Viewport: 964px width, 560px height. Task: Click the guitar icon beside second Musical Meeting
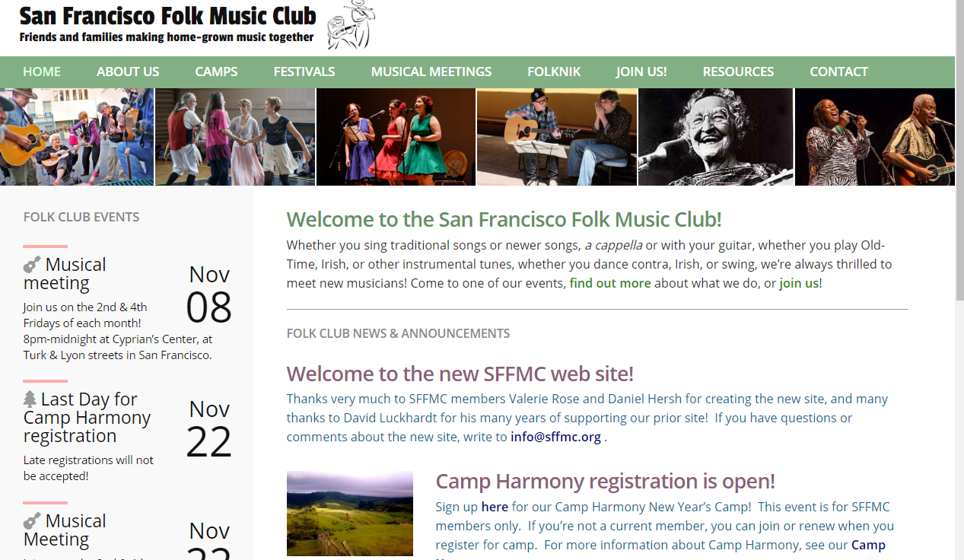tap(32, 521)
